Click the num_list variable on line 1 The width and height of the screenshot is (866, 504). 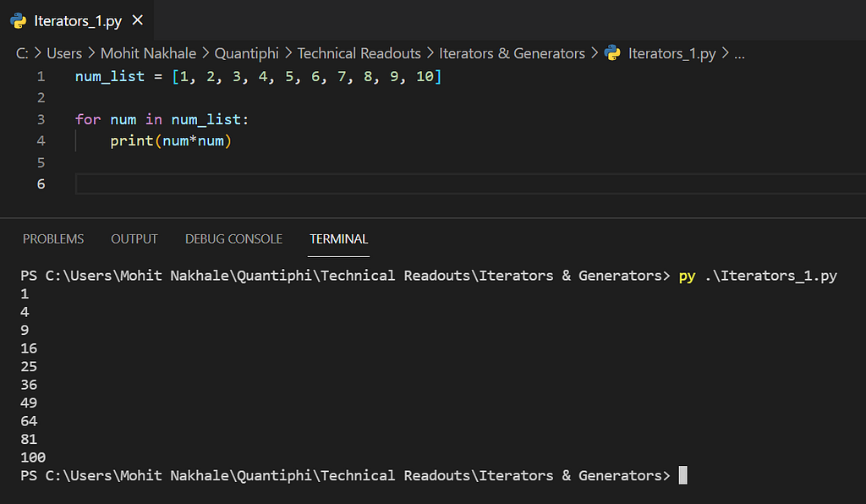pos(110,76)
